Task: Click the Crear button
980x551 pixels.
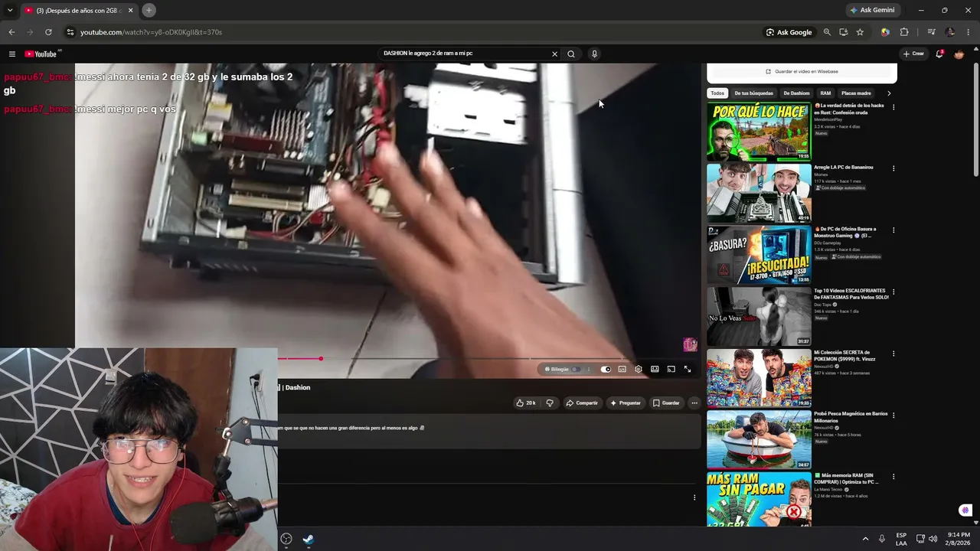Action: [x=913, y=54]
